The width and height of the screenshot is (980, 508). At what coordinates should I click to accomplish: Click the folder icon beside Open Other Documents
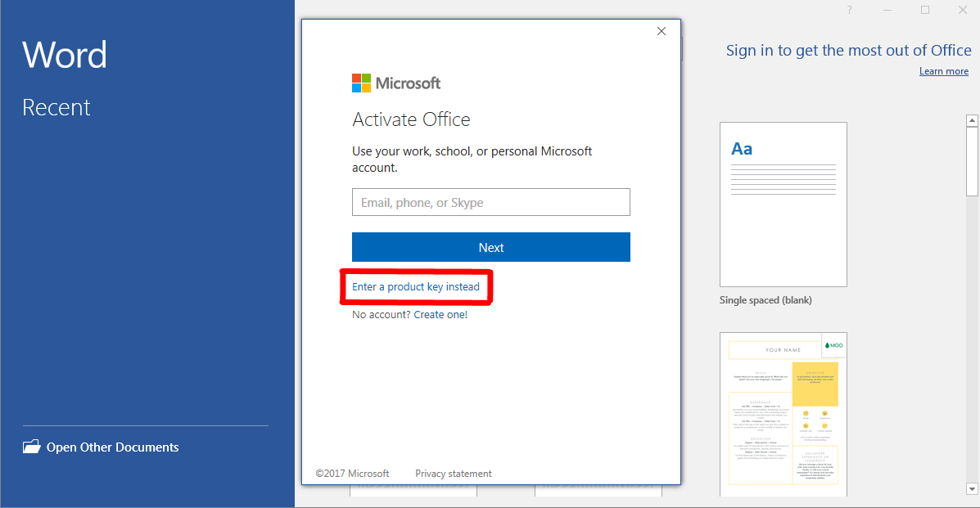[x=31, y=447]
